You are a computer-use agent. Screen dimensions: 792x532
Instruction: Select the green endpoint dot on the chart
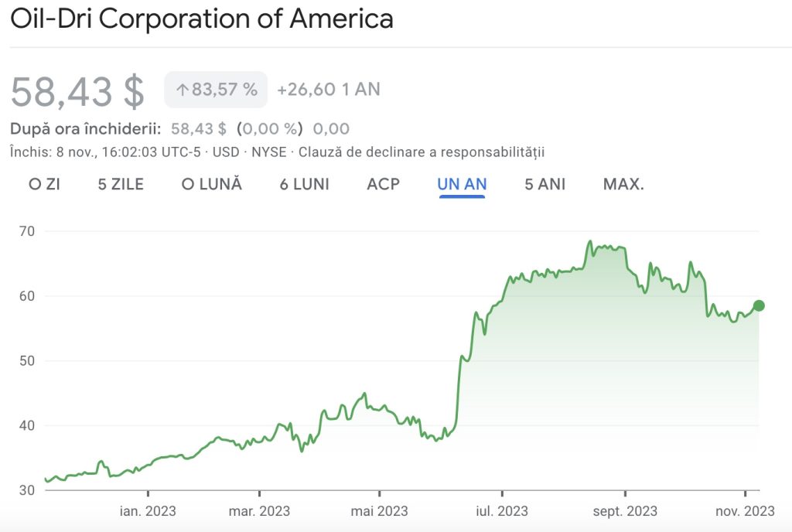tap(759, 305)
